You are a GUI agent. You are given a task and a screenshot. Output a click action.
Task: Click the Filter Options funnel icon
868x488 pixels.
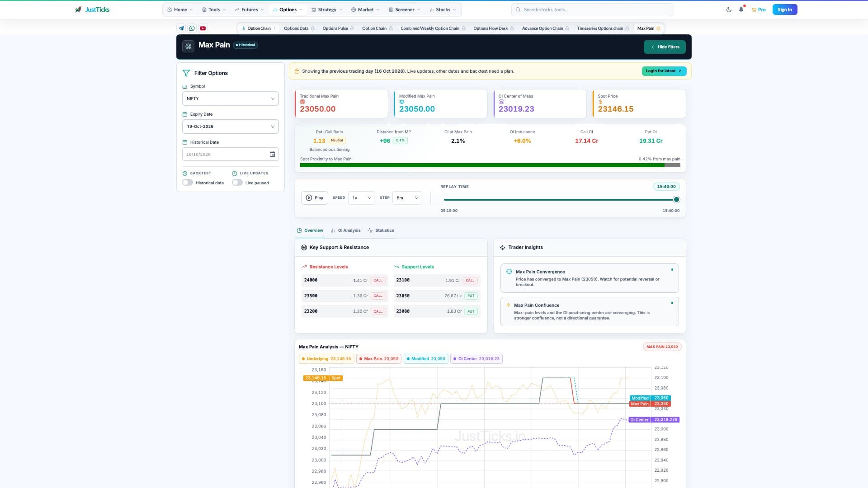186,73
